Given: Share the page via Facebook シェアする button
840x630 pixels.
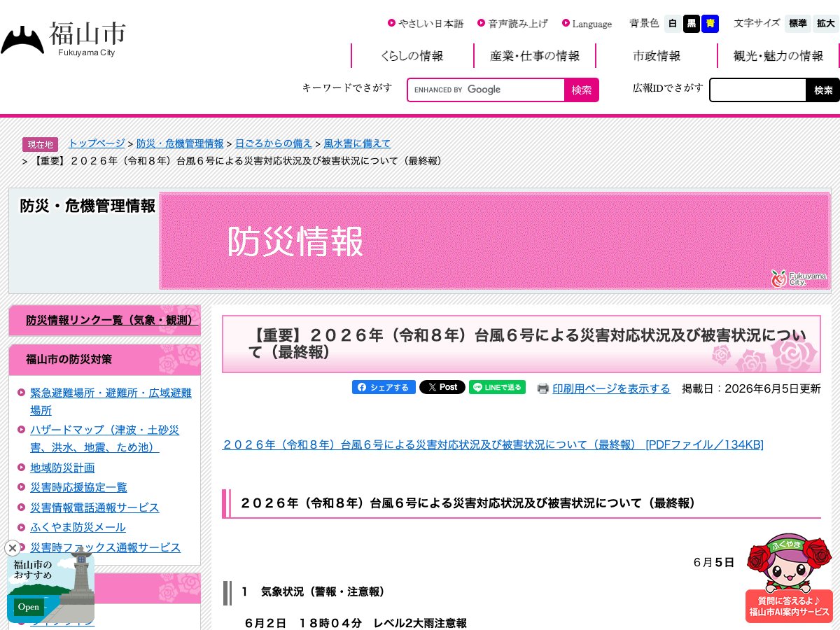Looking at the screenshot, I should [x=384, y=387].
